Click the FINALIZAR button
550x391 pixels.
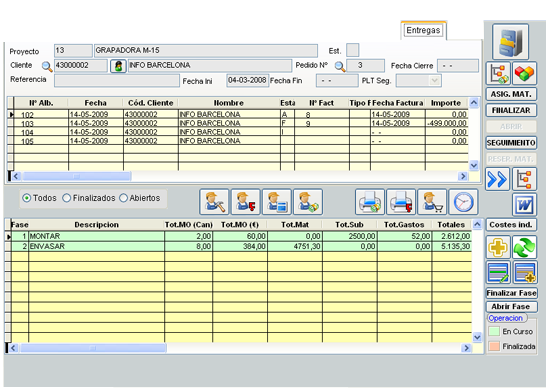[x=511, y=110]
